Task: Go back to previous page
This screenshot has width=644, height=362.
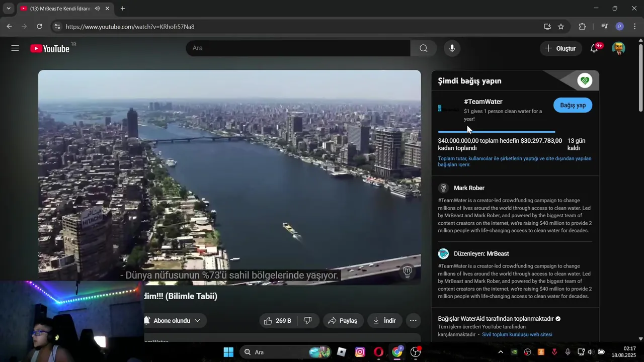Action: [9, 27]
